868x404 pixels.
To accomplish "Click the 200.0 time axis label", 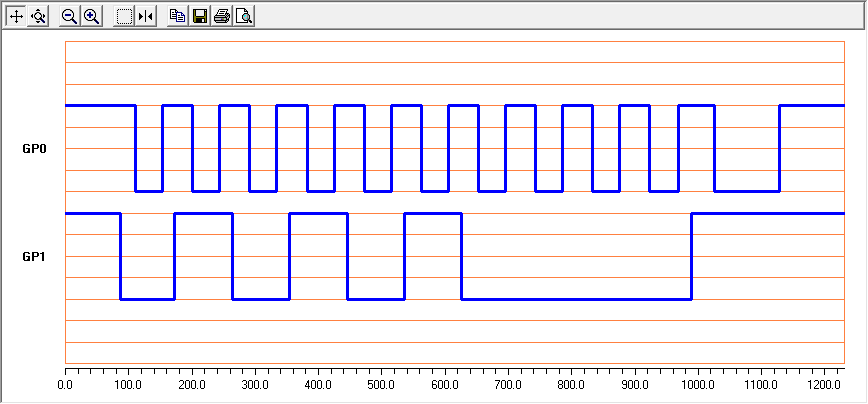I will pyautogui.click(x=192, y=384).
